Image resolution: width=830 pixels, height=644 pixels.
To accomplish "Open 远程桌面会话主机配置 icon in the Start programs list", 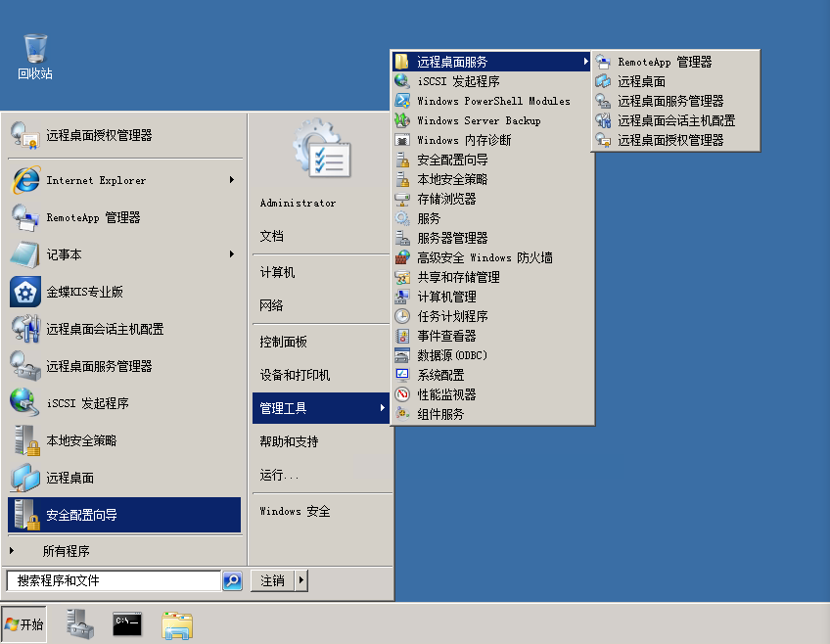I will coord(24,329).
